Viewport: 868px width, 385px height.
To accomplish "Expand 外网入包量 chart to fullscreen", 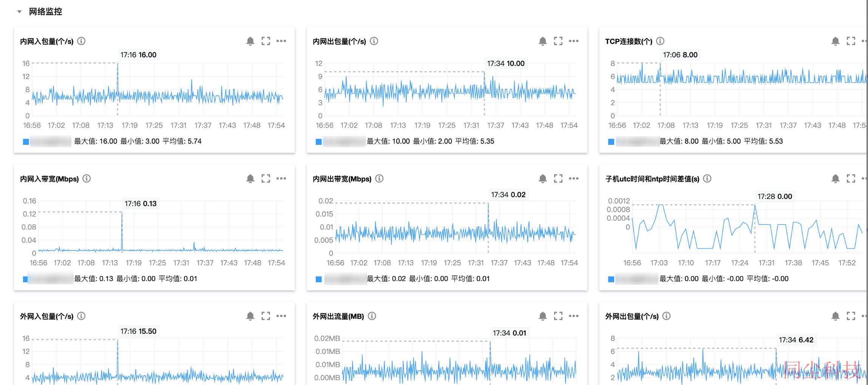I will point(266,316).
